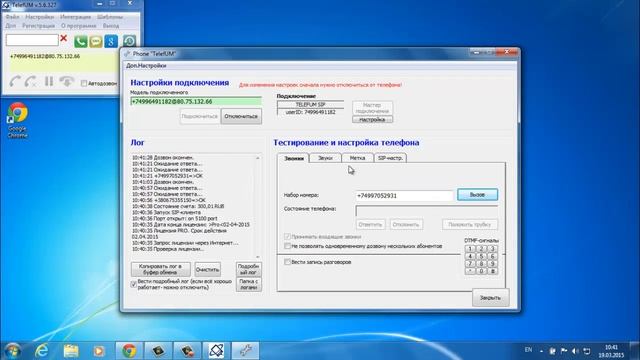Click the gray answer handset icon
Viewport: 640px width, 360px height.
[16, 81]
